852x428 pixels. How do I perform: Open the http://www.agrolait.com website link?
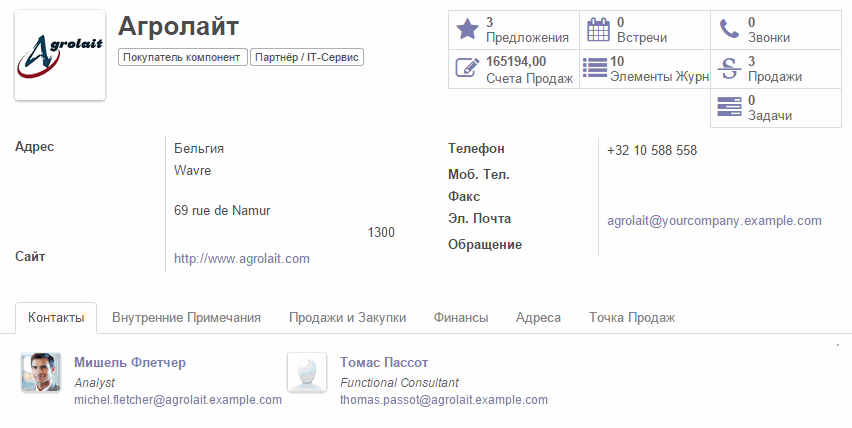(x=242, y=259)
